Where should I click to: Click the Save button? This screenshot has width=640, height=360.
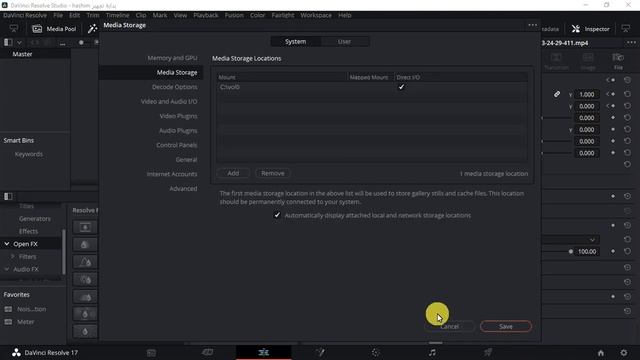pos(506,327)
